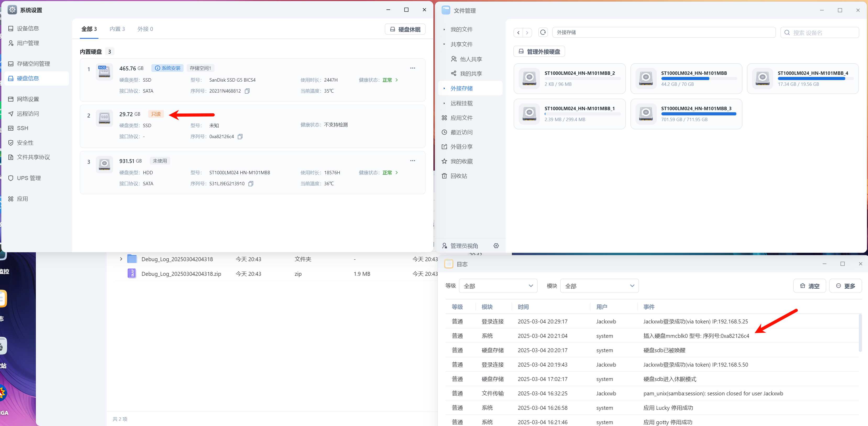Expand health status of ST1000LM024 HDD
868x426 pixels.
(x=397, y=172)
